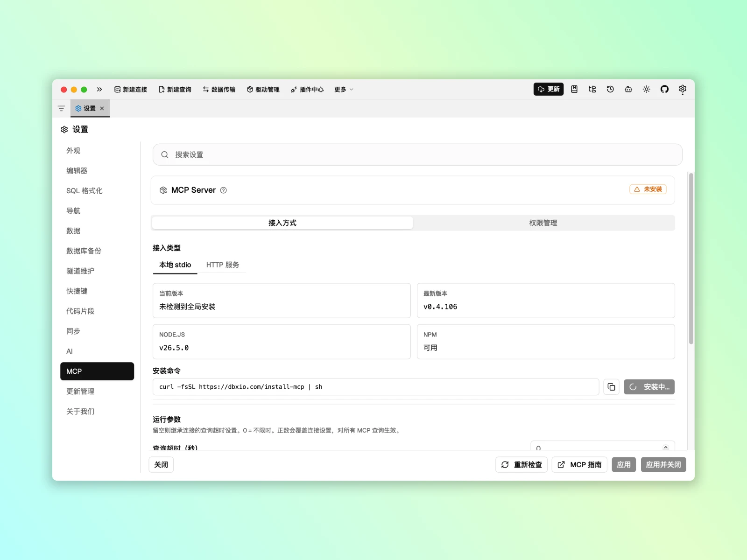Open the 更新管理 settings section
The width and height of the screenshot is (747, 560).
(x=97, y=392)
